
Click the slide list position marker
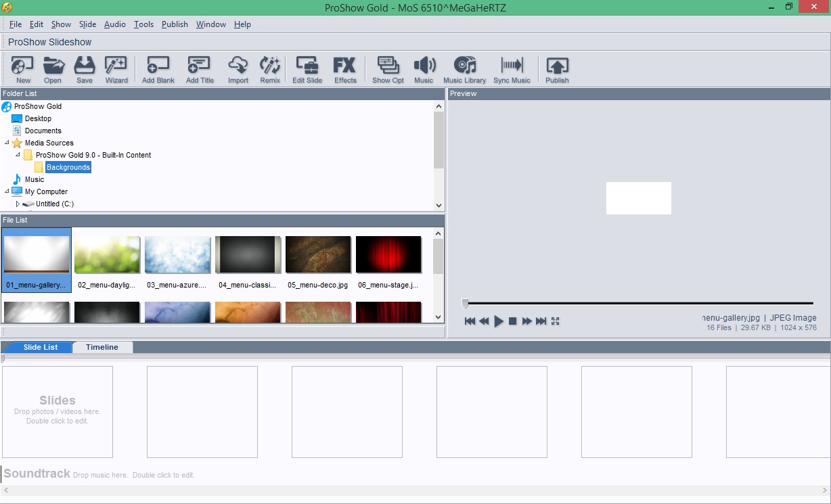3,359
